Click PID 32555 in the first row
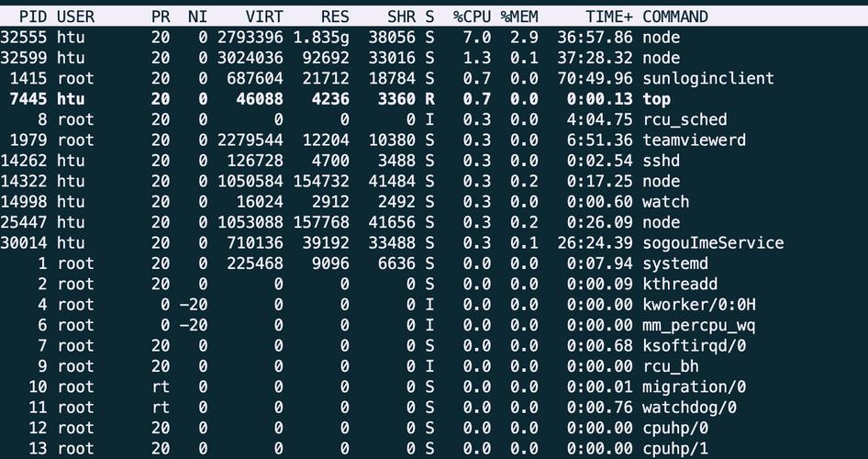Viewport: 868px width, 459px height. 24,38
